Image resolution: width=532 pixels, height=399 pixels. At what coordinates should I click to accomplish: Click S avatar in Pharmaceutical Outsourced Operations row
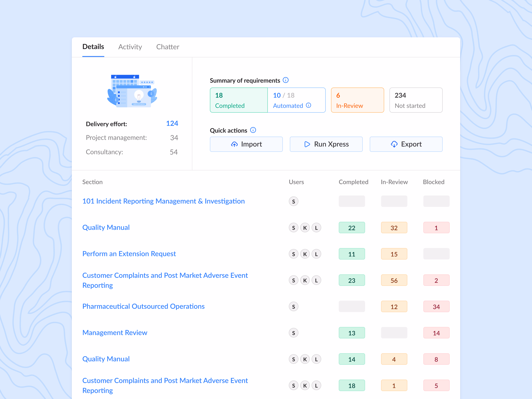(293, 307)
